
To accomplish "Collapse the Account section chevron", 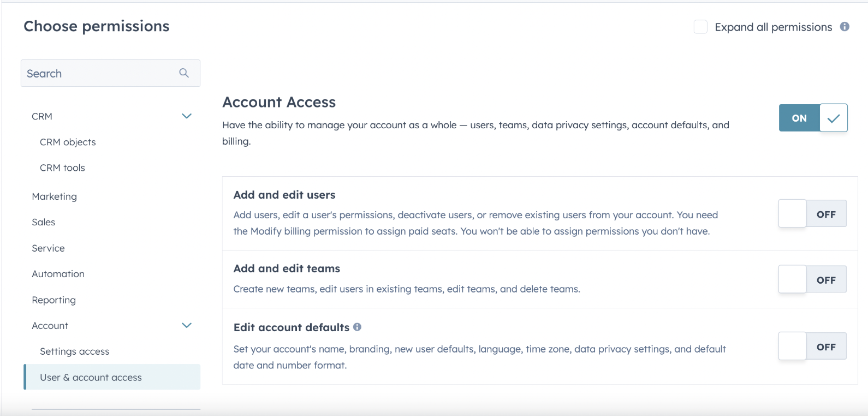I will 187,326.
